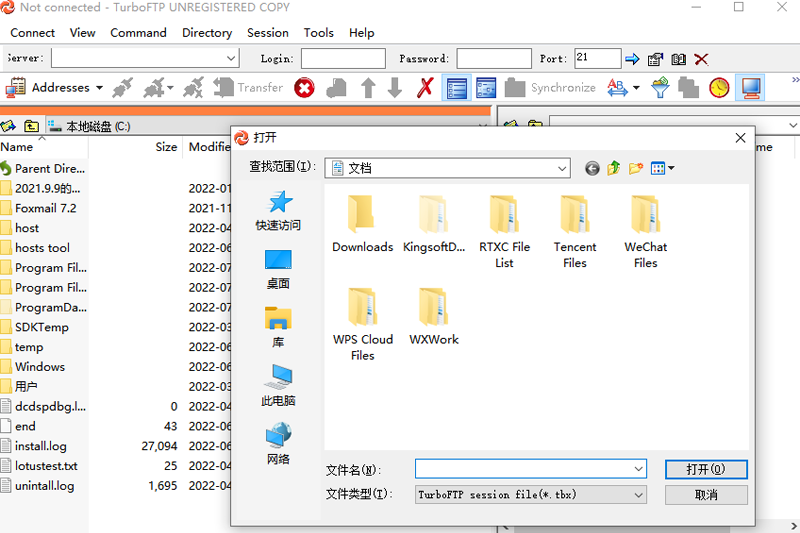Screen dimensions: 800x533
Task: Open the View menu
Action: coord(83,33)
